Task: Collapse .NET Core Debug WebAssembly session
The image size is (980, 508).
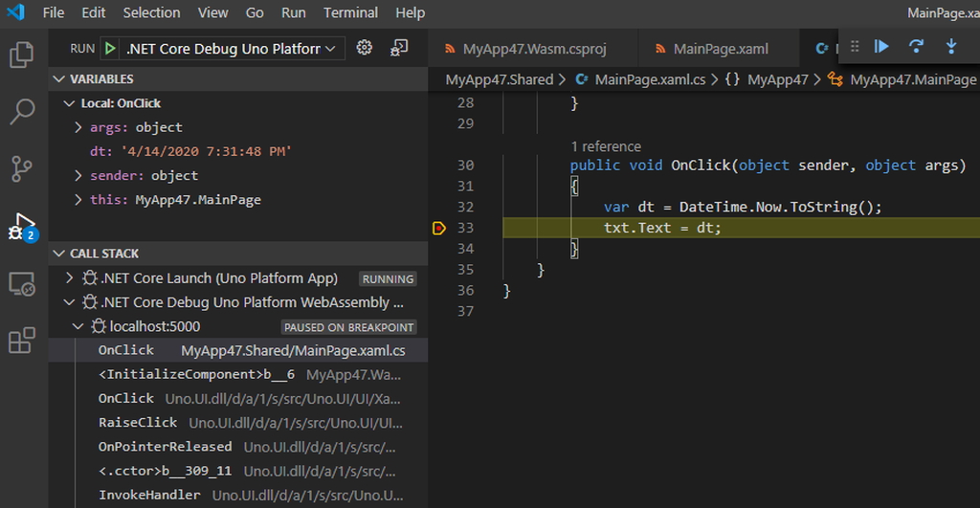Action: coord(69,302)
